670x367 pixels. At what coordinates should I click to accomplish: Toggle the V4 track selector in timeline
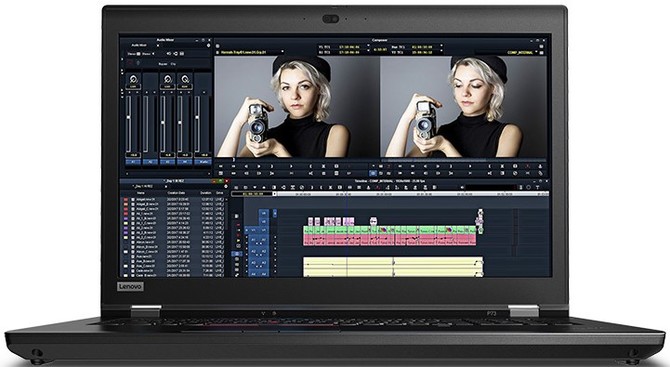[x=264, y=213]
